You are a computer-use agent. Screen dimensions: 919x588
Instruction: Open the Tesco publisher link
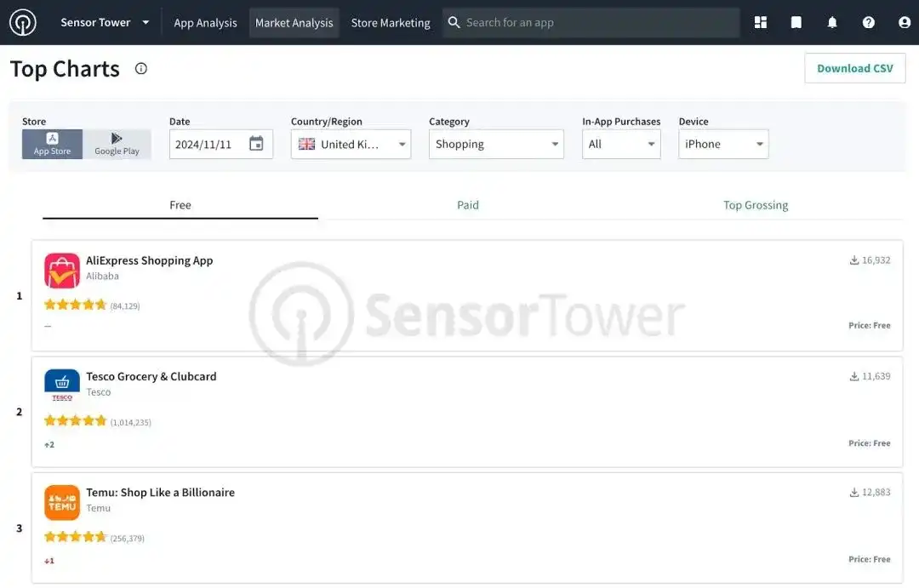click(99, 392)
